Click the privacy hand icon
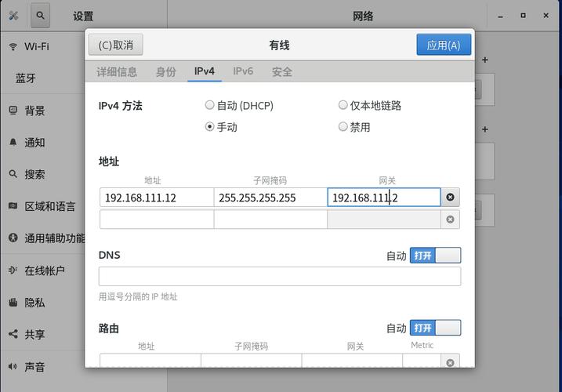The image size is (562, 392). tap(13, 302)
